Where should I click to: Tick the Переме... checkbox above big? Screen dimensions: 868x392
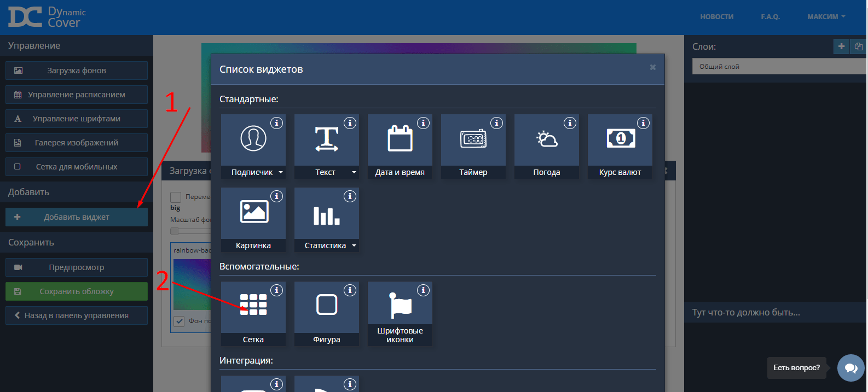pos(176,197)
